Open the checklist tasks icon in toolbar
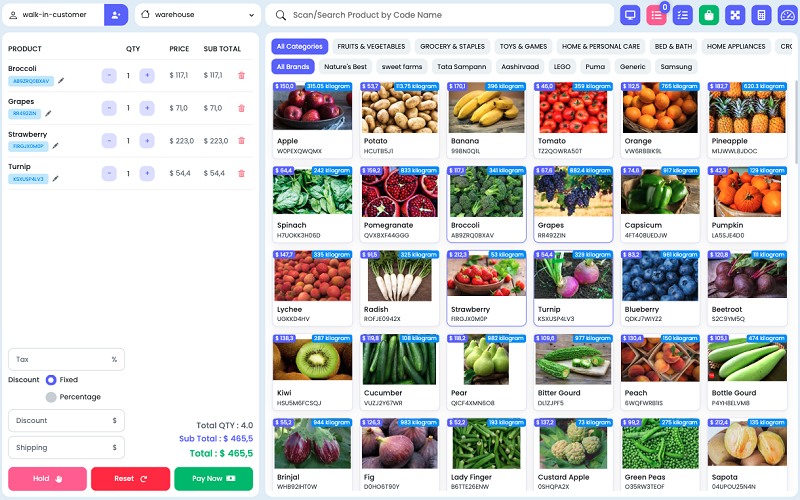Image resolution: width=800 pixels, height=500 pixels. (683, 15)
